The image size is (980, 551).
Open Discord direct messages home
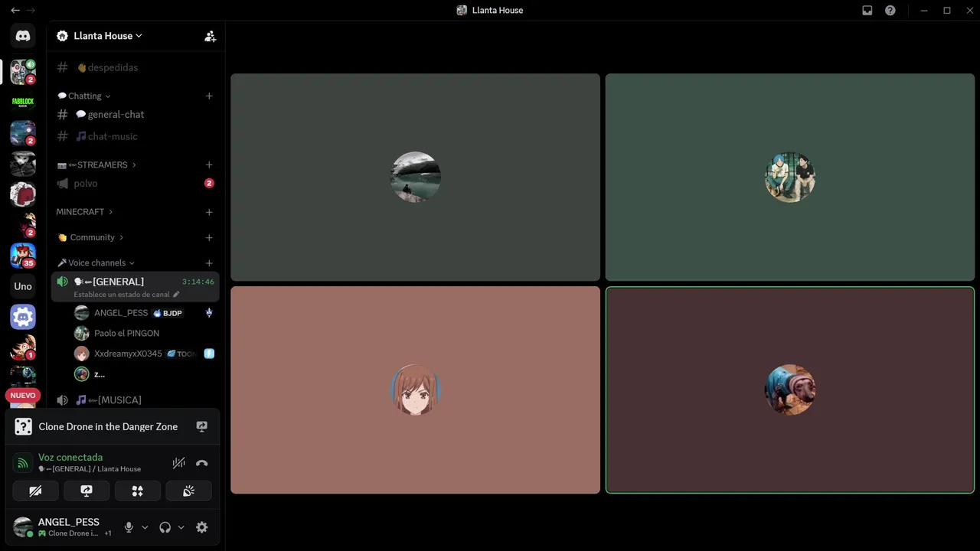pos(23,35)
